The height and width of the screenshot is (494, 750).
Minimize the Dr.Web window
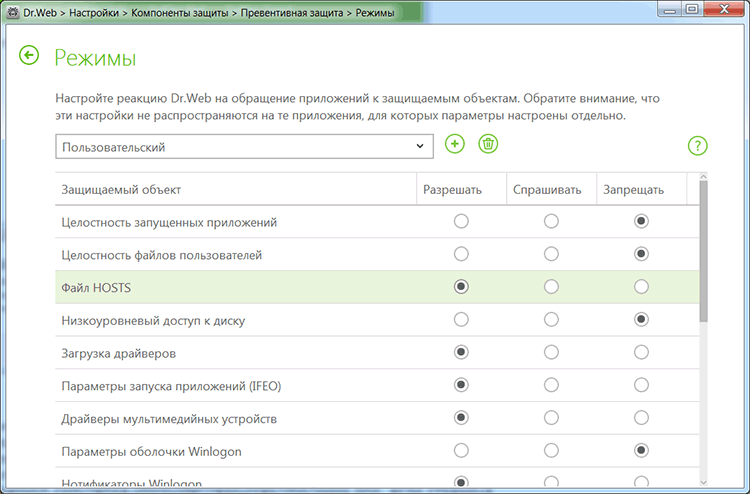[x=670, y=9]
